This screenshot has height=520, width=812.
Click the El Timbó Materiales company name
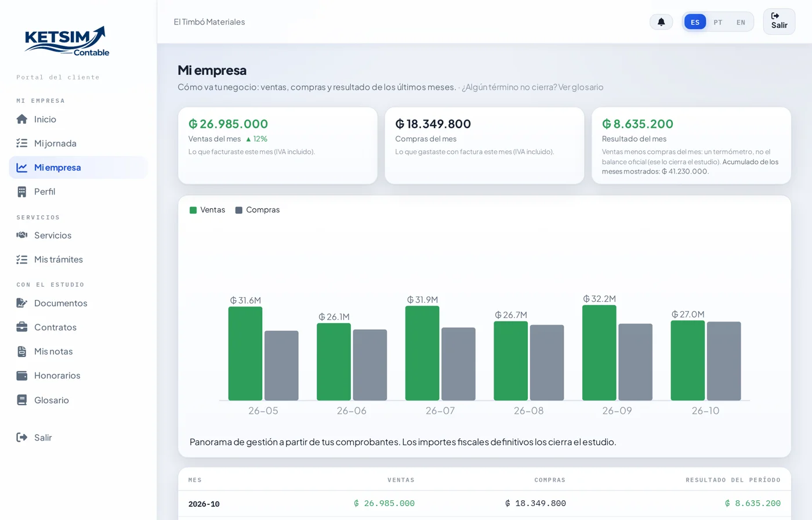[209, 22]
